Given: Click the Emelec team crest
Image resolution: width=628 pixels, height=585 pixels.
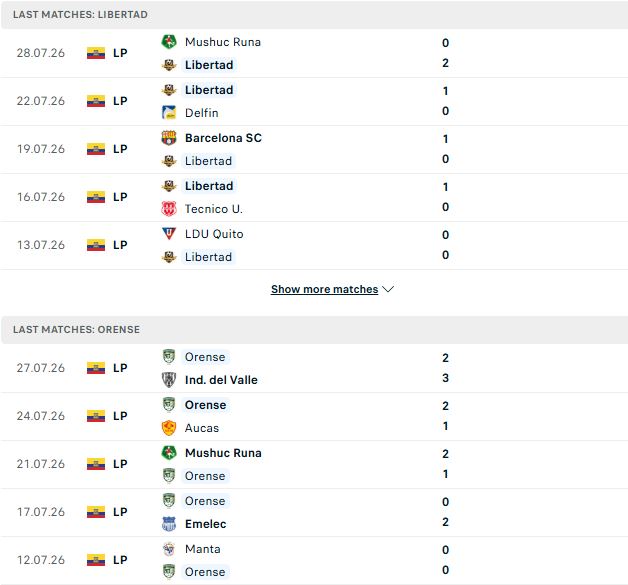Looking at the screenshot, I should tap(169, 524).
